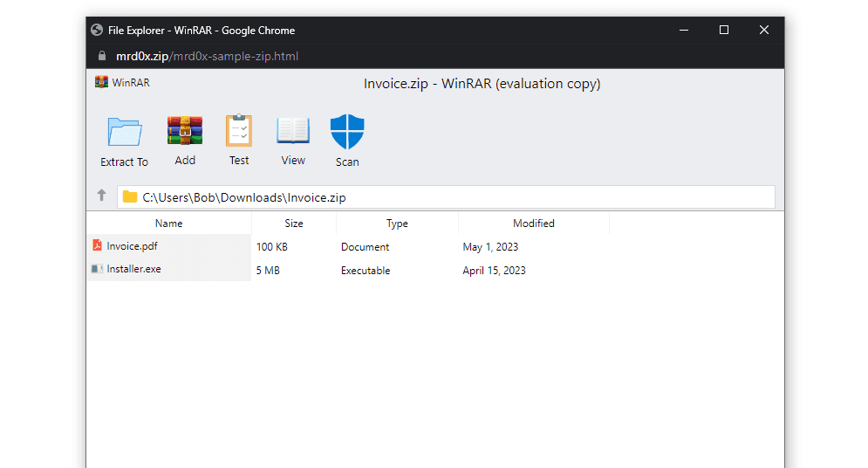Click the yellow folder icon in path bar
868x468 pixels.
[130, 197]
